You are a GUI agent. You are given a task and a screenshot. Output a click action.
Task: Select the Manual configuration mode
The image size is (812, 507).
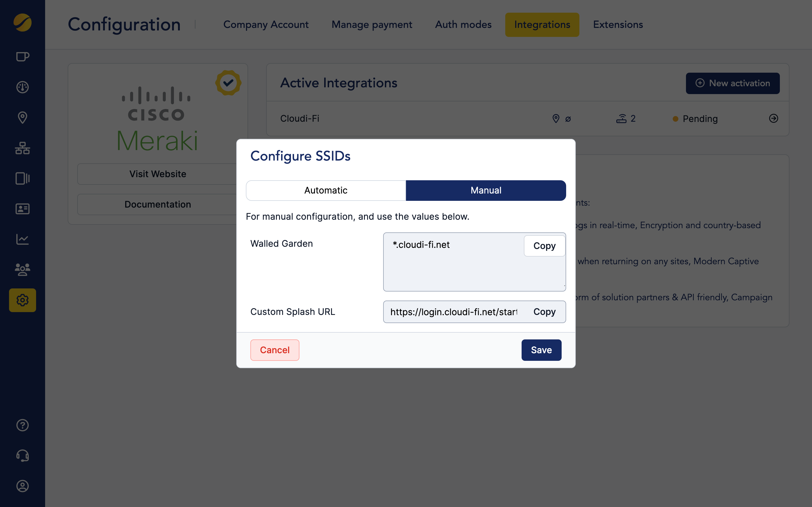486,190
